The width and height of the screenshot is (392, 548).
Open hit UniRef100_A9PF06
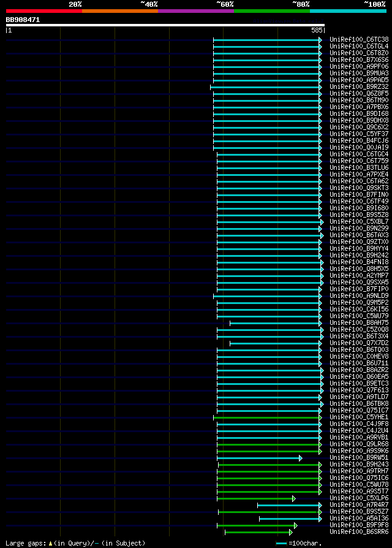click(359, 66)
